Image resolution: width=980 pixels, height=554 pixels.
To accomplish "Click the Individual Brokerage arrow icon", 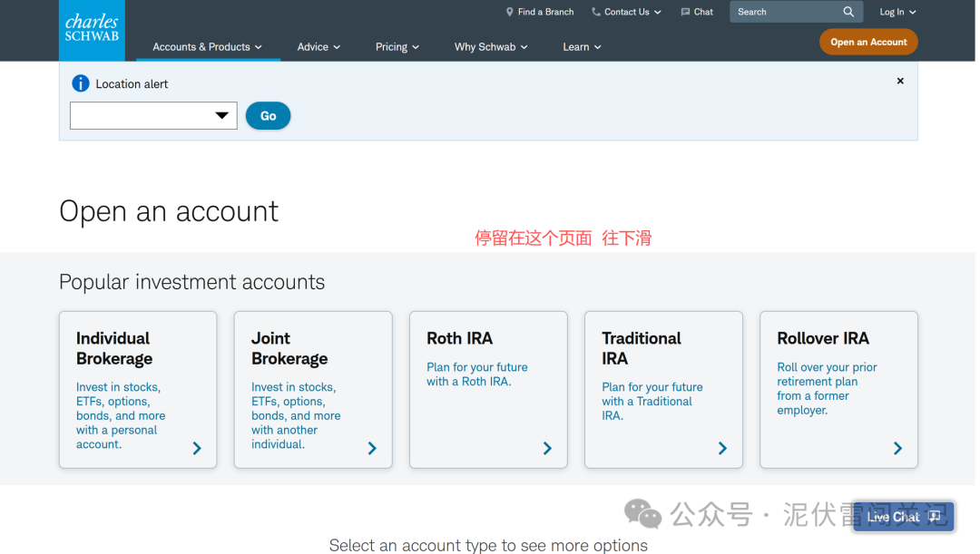I will tap(197, 448).
